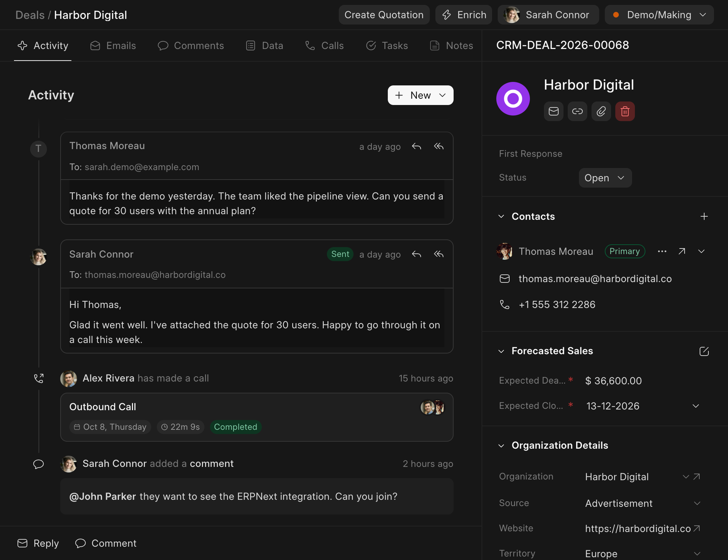Click the red delete trash icon
Image resolution: width=728 pixels, height=560 pixels.
[x=625, y=111]
